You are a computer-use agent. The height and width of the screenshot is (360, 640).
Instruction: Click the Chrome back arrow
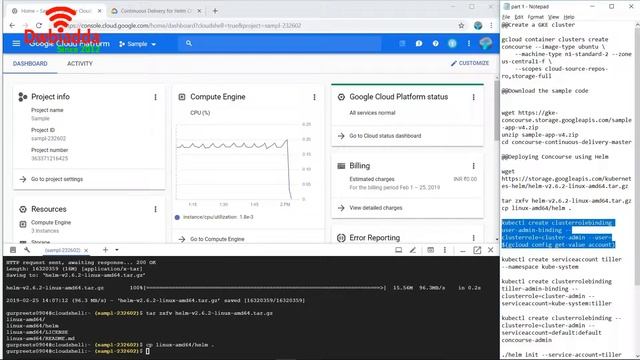click(12, 25)
